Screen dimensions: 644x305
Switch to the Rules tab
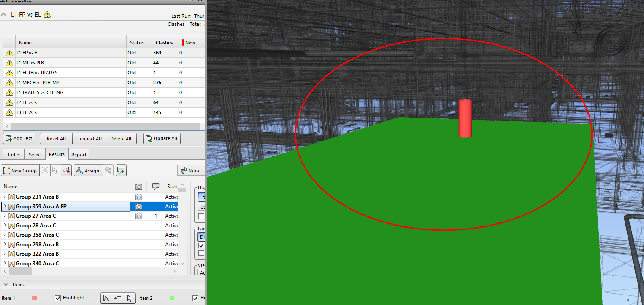click(x=14, y=155)
